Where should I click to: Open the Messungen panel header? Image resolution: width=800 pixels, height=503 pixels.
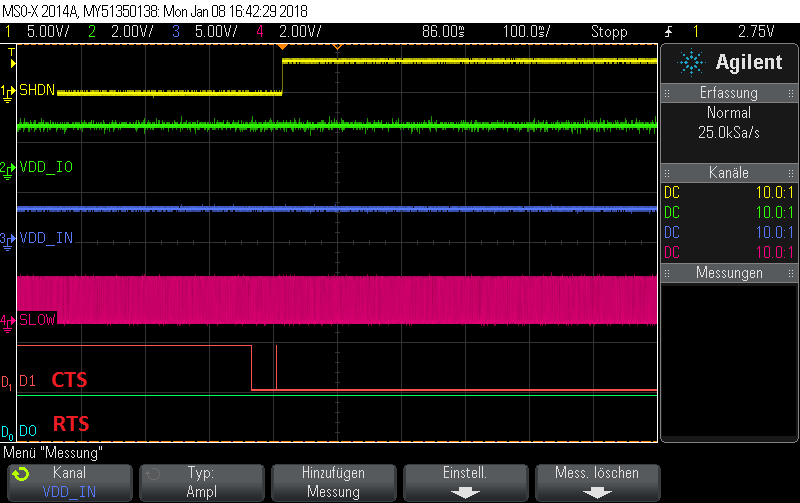729,273
